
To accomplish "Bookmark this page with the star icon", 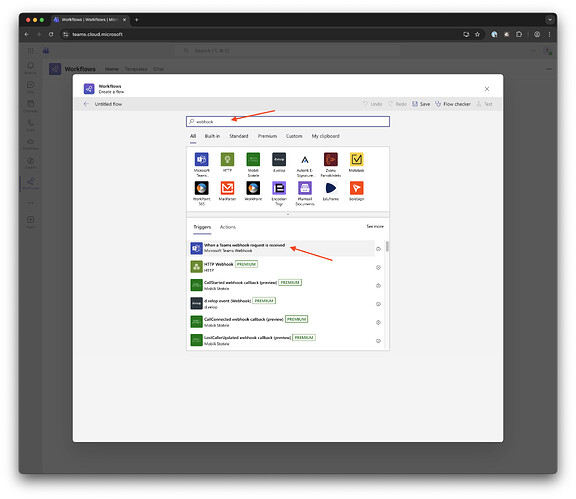I will pos(477,34).
